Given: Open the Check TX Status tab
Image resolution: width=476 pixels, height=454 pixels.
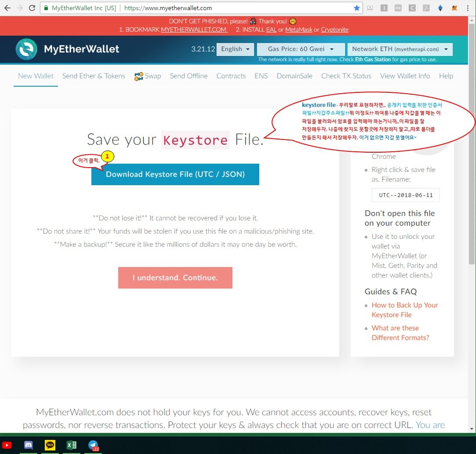Looking at the screenshot, I should click(x=346, y=76).
